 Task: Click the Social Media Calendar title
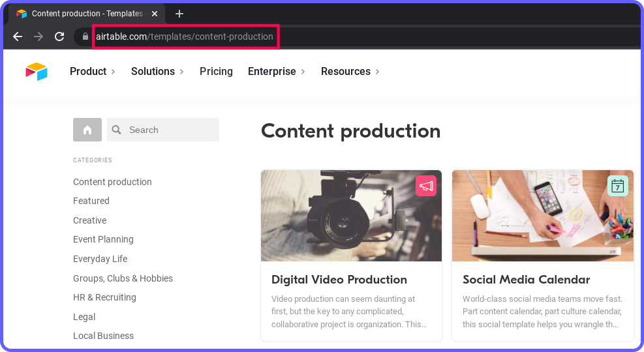point(526,280)
